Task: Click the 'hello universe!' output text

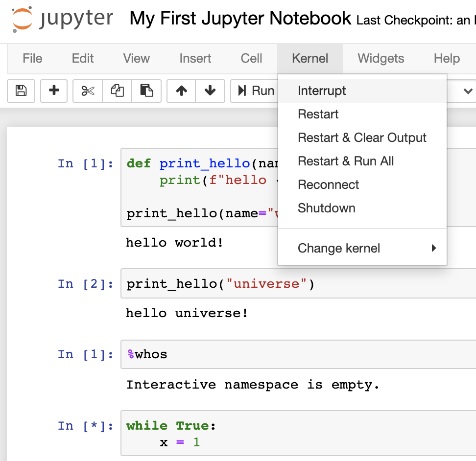Action: pyautogui.click(x=187, y=313)
